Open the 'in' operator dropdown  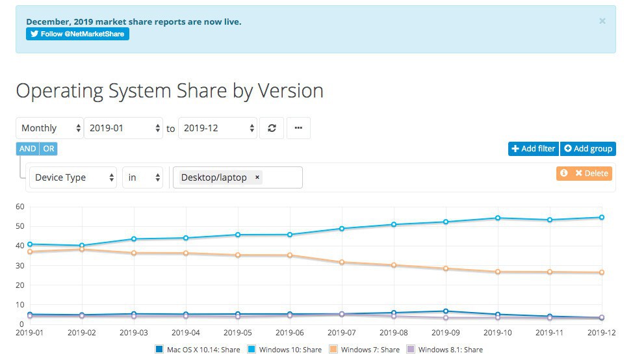click(142, 177)
